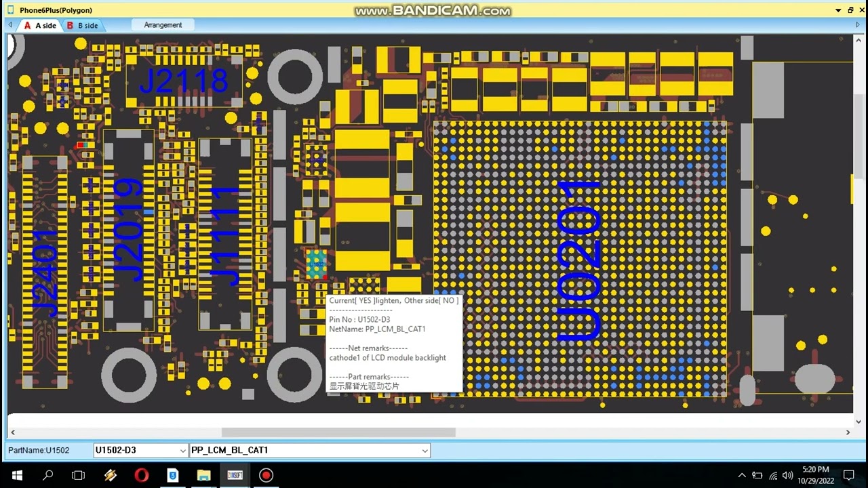
Task: Open the ZXWSOFT taskbar app
Action: [x=235, y=475]
